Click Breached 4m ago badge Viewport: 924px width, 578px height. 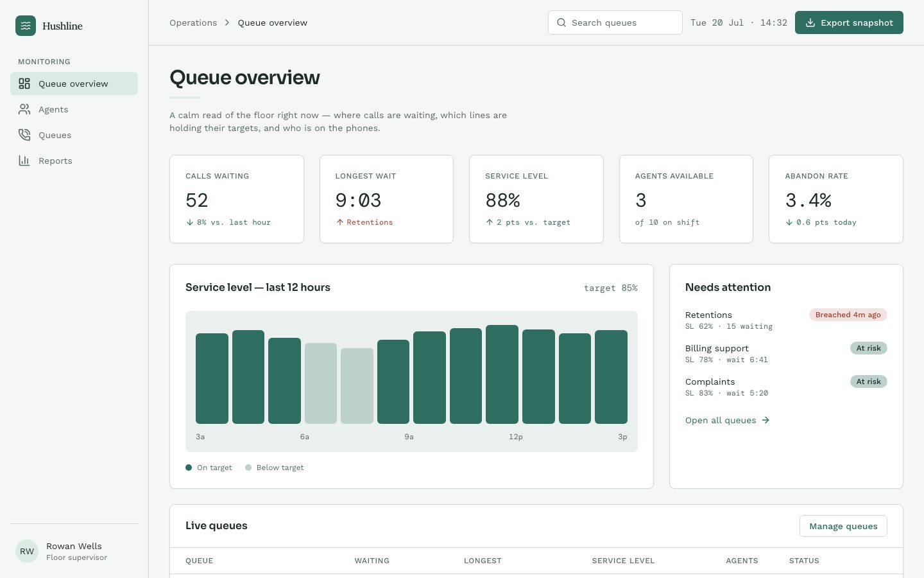point(848,315)
